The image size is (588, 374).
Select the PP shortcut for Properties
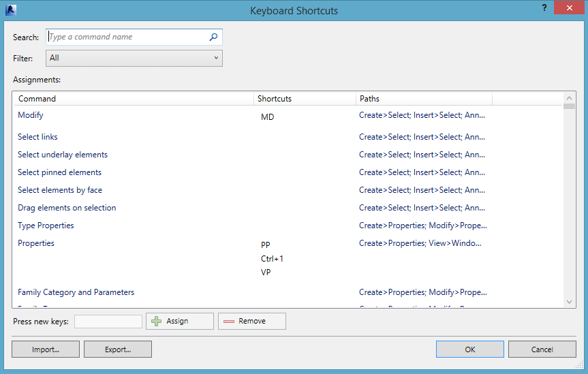[265, 244]
